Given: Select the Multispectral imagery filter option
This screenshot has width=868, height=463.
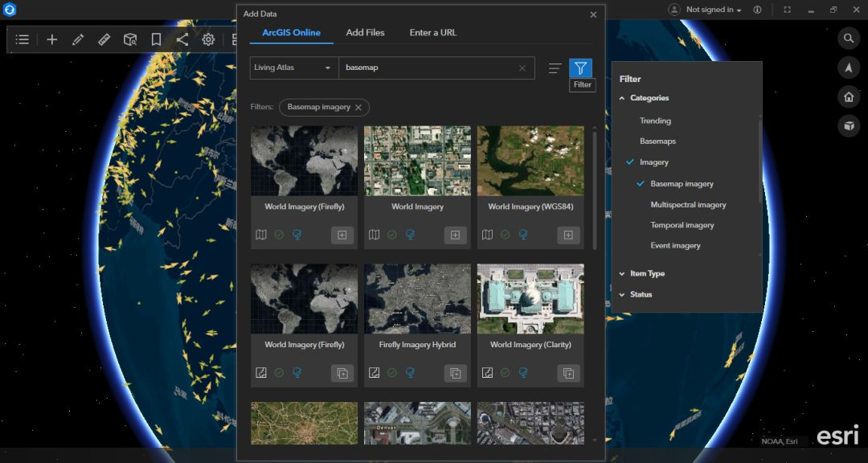Looking at the screenshot, I should point(688,205).
